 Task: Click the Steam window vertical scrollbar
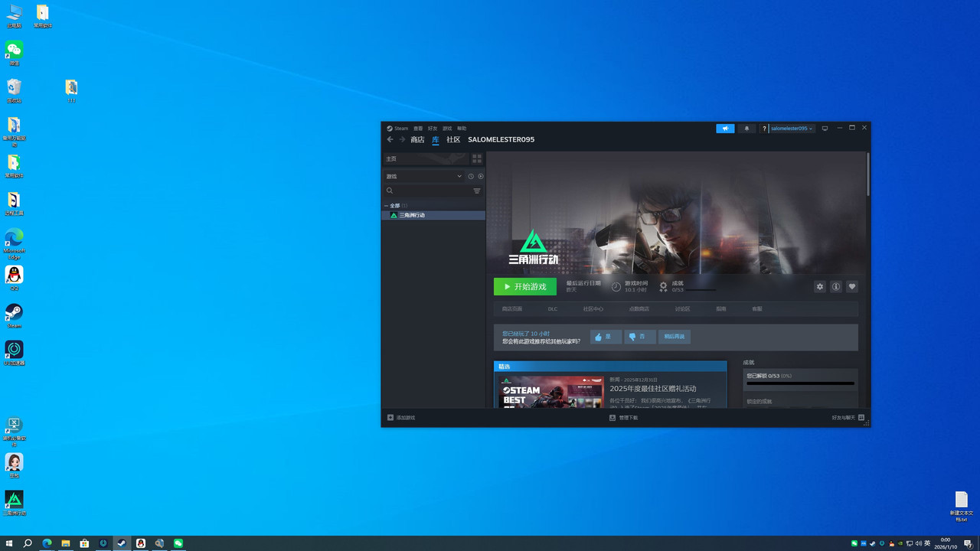point(868,174)
